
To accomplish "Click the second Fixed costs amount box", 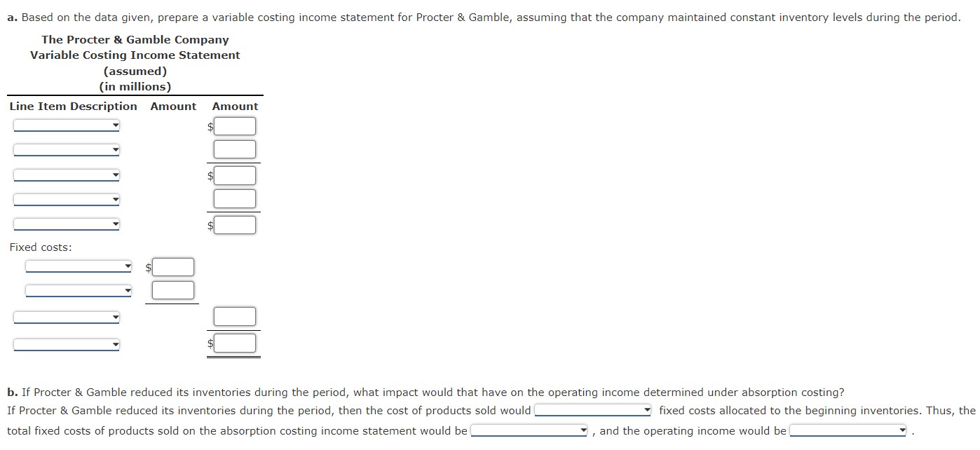I will tap(172, 289).
